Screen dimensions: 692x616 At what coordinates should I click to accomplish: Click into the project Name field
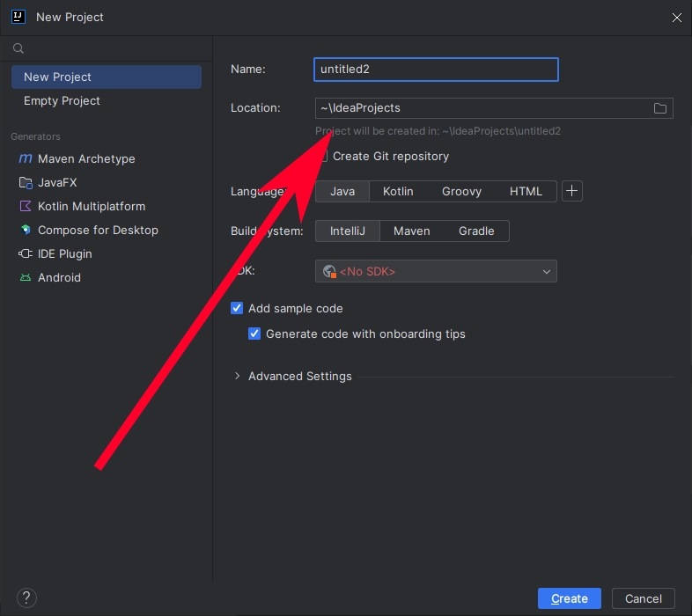pyautogui.click(x=436, y=70)
